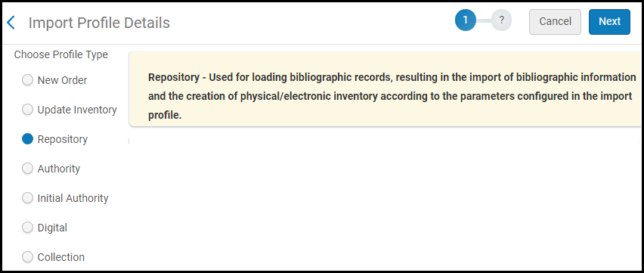Click the "Collection" label text
The width and height of the screenshot is (644, 273).
click(x=60, y=257)
